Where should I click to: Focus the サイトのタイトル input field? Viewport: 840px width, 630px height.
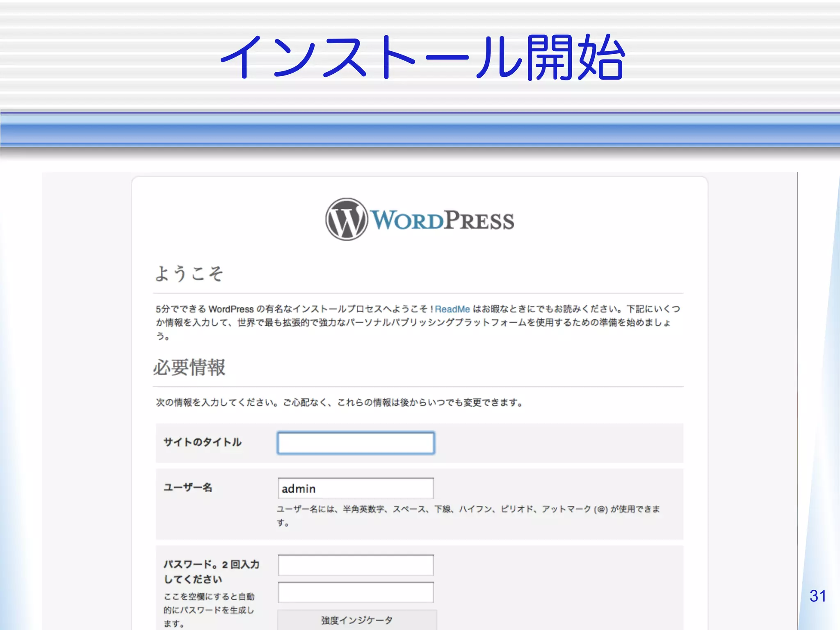click(x=356, y=443)
